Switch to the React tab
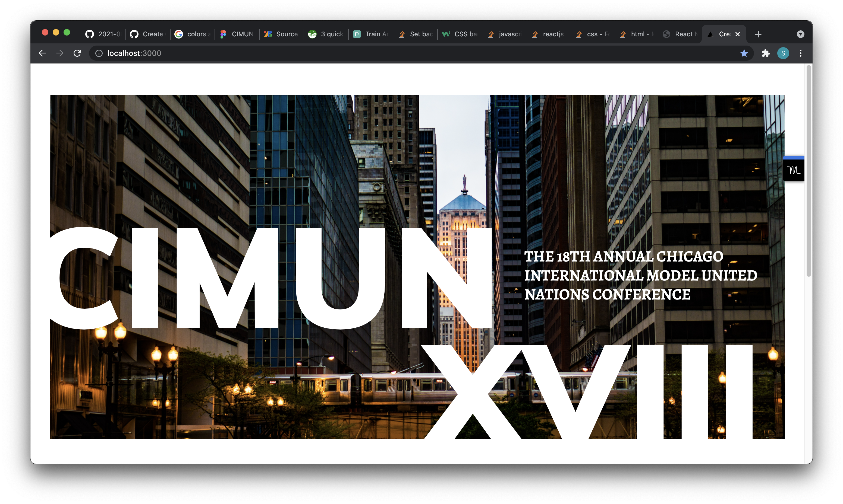 tap(680, 34)
